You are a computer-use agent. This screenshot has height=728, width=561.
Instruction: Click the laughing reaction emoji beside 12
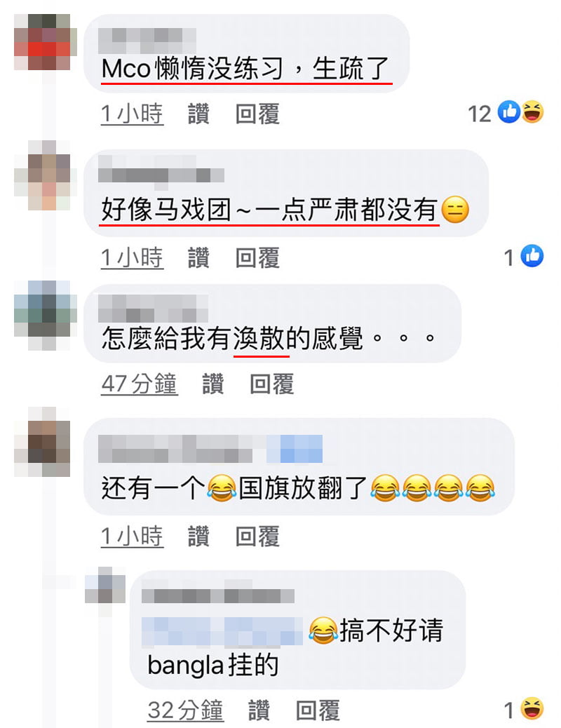(x=532, y=112)
